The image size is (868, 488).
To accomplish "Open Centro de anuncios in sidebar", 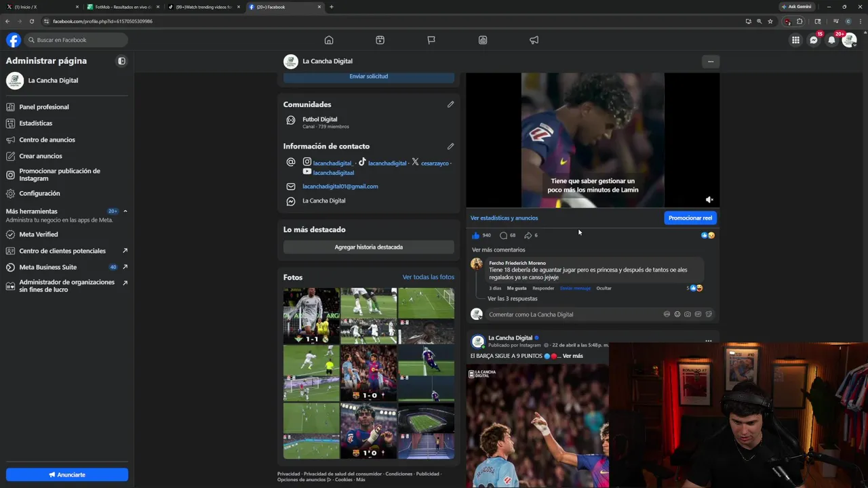I will (66, 140).
